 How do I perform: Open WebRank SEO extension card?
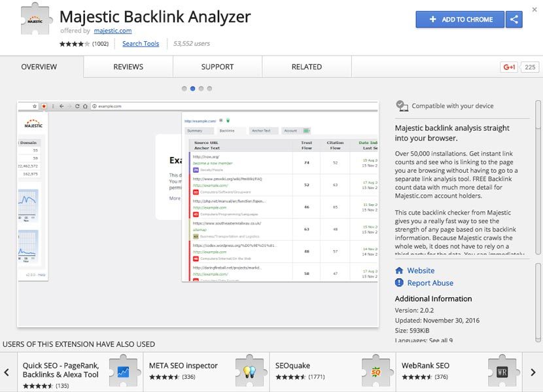pos(459,372)
